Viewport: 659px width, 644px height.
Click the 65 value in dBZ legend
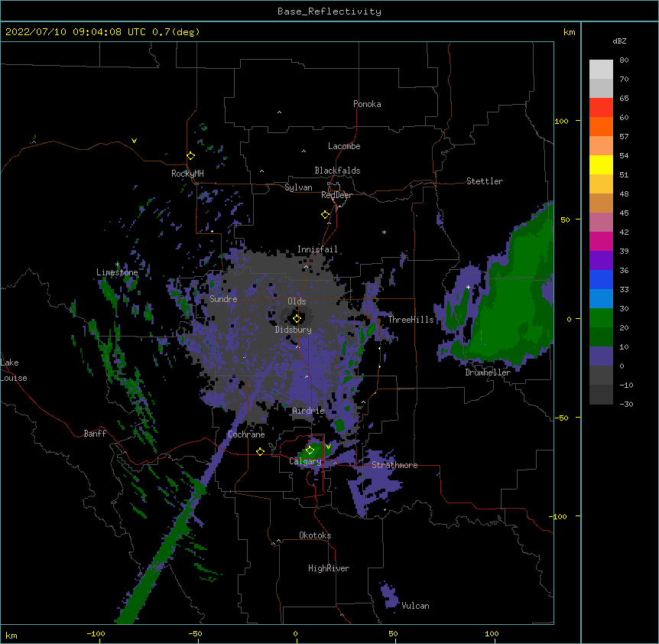click(x=624, y=98)
